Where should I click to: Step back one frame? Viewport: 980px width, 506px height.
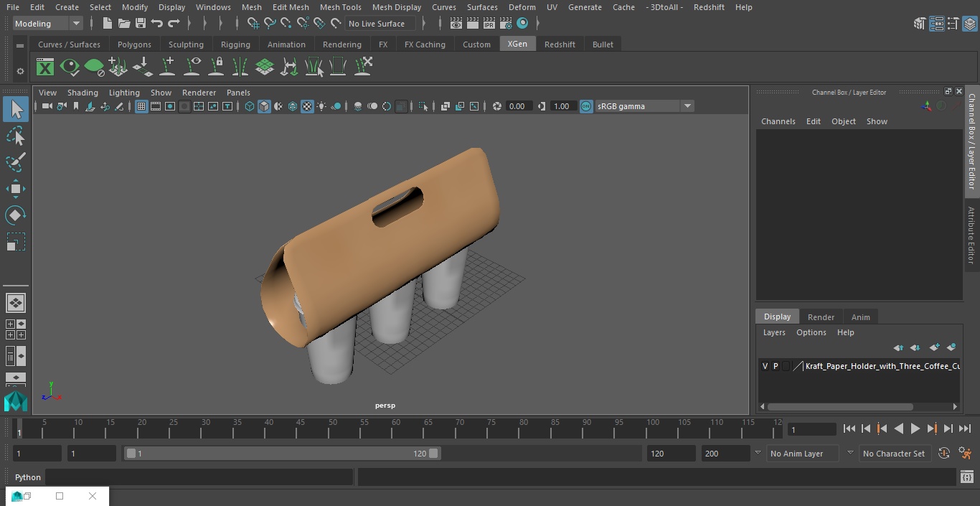click(x=865, y=428)
